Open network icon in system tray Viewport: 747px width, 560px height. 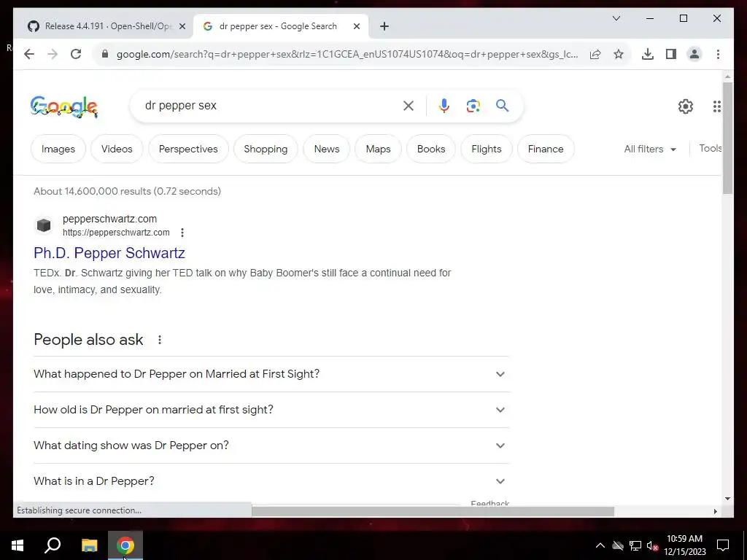(635, 545)
